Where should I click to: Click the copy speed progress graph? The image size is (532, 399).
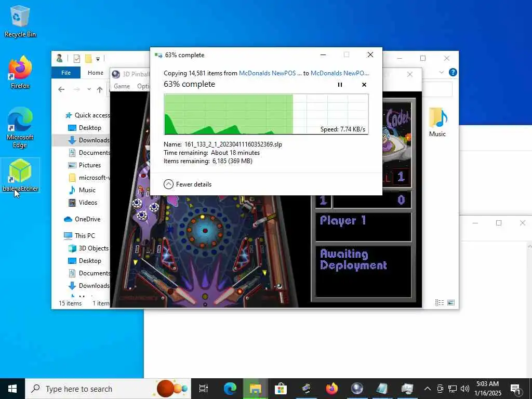click(267, 114)
